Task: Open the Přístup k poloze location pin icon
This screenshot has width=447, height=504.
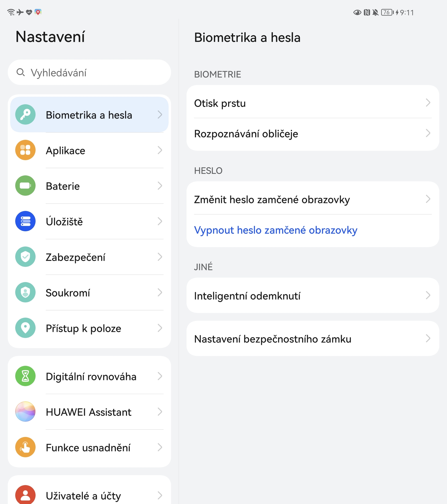Action: tap(25, 328)
